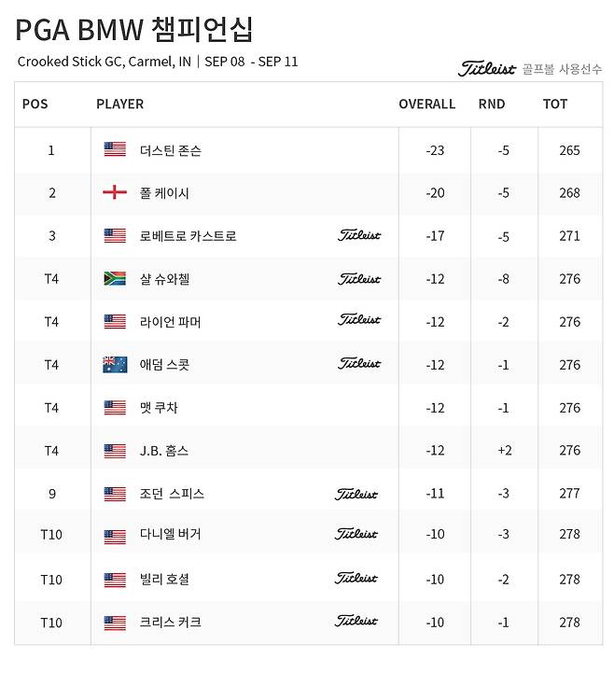The image size is (614, 700).
Task: Select player name 다니엘 버거
Action: (170, 535)
